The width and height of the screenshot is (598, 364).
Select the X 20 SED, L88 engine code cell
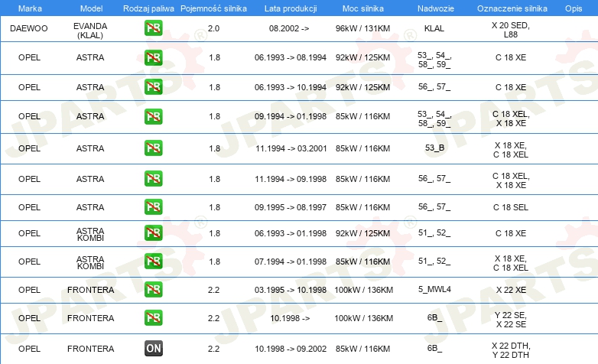tap(511, 30)
